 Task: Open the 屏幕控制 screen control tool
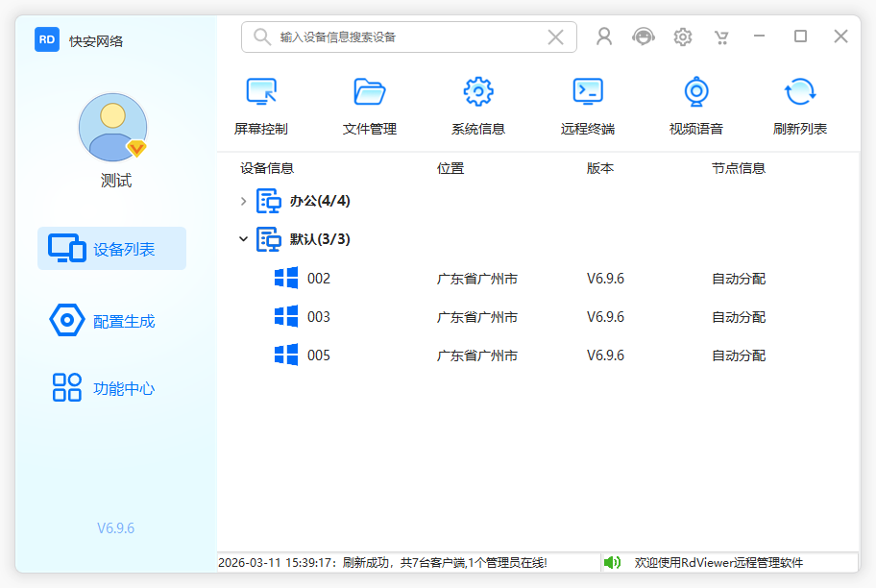[x=261, y=93]
